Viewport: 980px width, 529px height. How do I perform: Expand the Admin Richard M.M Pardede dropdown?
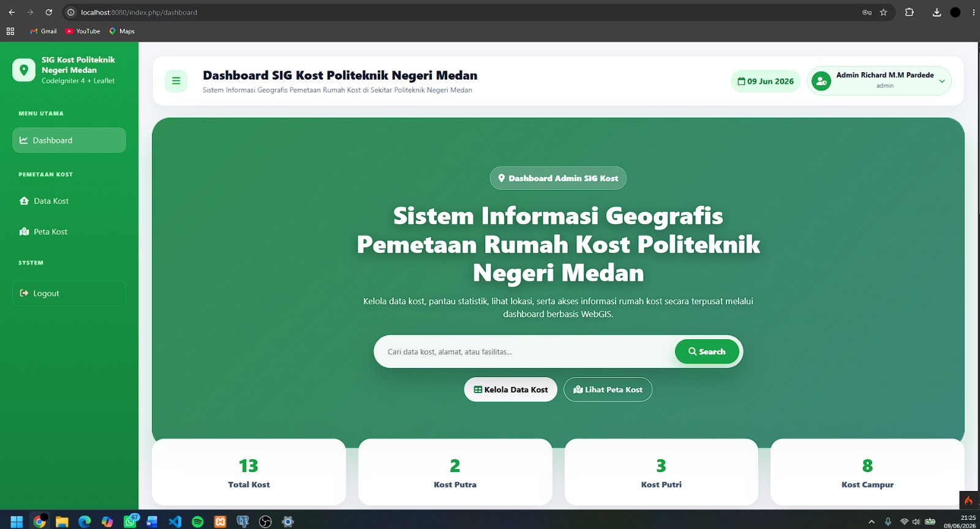(x=879, y=81)
